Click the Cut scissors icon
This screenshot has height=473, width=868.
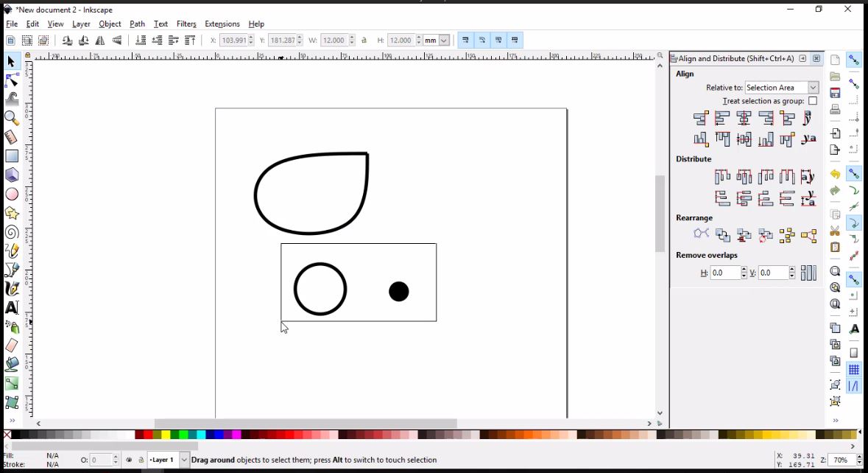pyautogui.click(x=835, y=230)
